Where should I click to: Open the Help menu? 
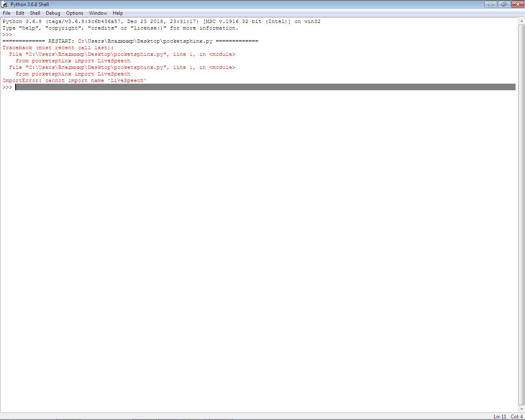pos(118,13)
